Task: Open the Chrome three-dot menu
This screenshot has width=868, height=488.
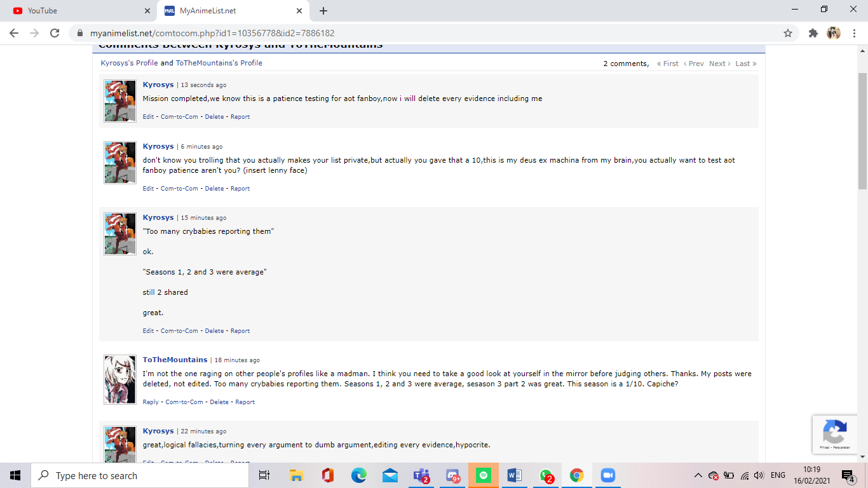Action: click(853, 33)
